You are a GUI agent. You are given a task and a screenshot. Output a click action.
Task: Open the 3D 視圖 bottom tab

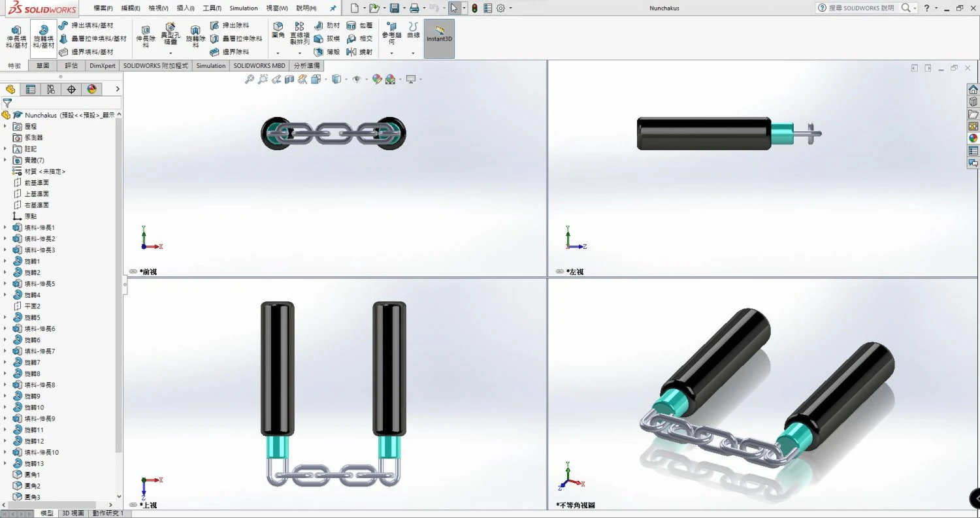tap(73, 513)
